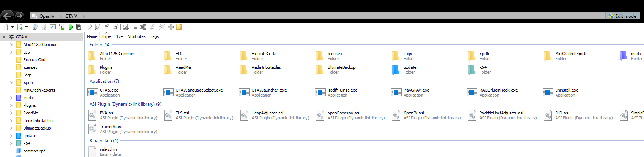
Task: Open the update folder in file list
Action: pyautogui.click(x=409, y=68)
